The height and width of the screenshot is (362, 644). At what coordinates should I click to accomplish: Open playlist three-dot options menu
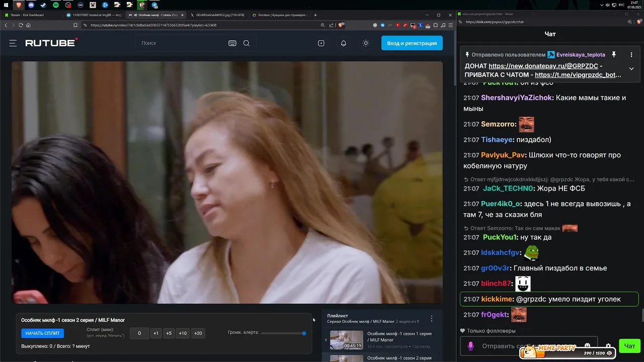431,319
